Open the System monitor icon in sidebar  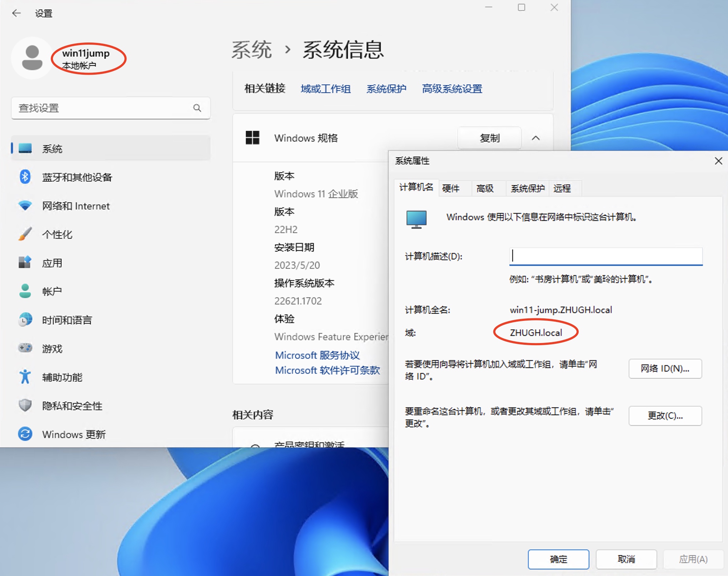pos(25,148)
